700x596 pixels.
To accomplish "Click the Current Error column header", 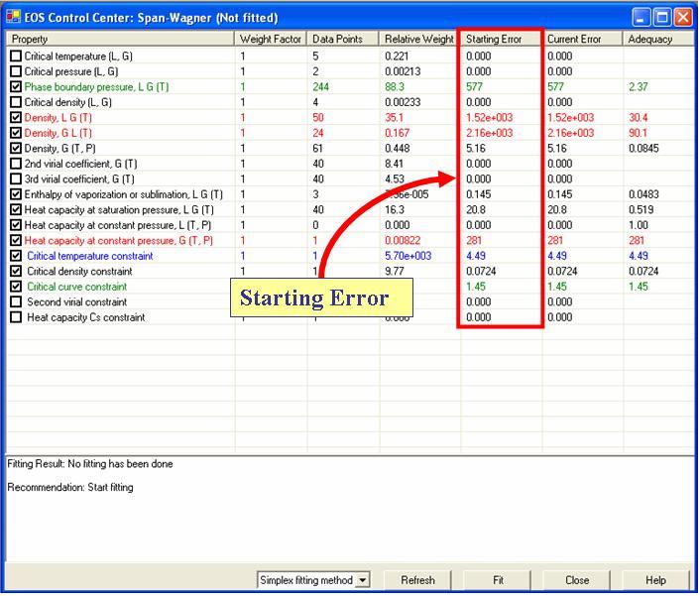I will pos(583,39).
